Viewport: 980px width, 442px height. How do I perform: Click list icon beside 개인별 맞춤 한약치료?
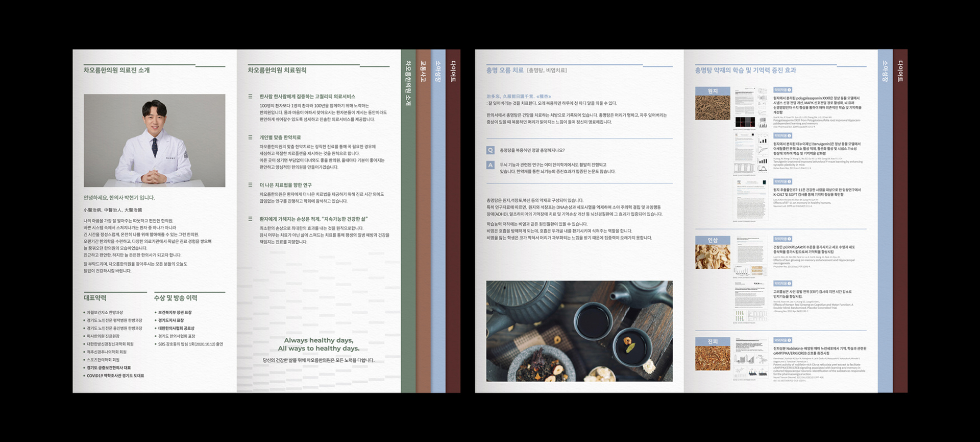click(x=250, y=137)
